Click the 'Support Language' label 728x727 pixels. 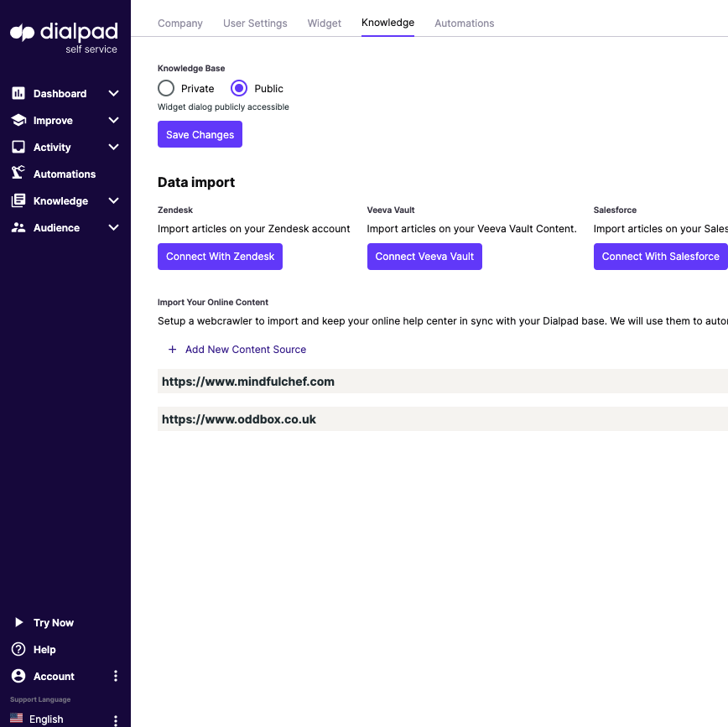click(40, 699)
